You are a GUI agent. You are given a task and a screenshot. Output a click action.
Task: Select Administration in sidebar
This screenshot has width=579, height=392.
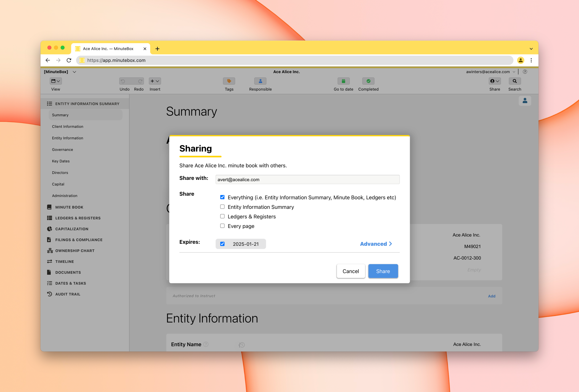(x=65, y=196)
